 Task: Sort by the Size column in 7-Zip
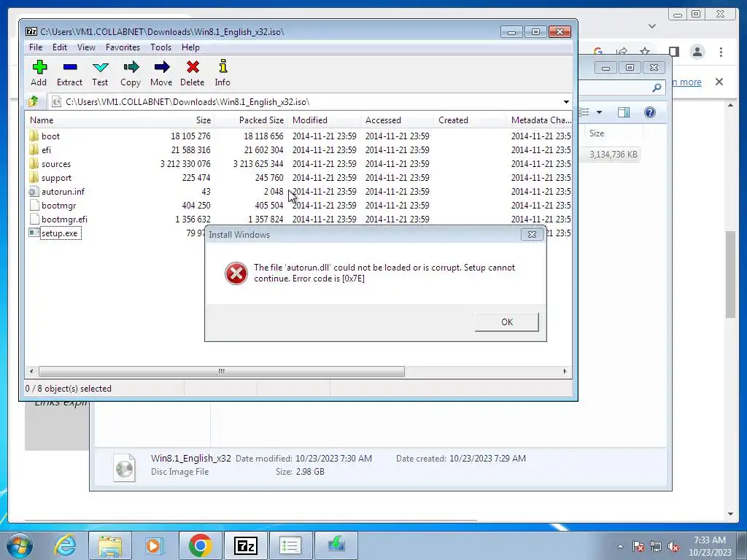point(178,120)
